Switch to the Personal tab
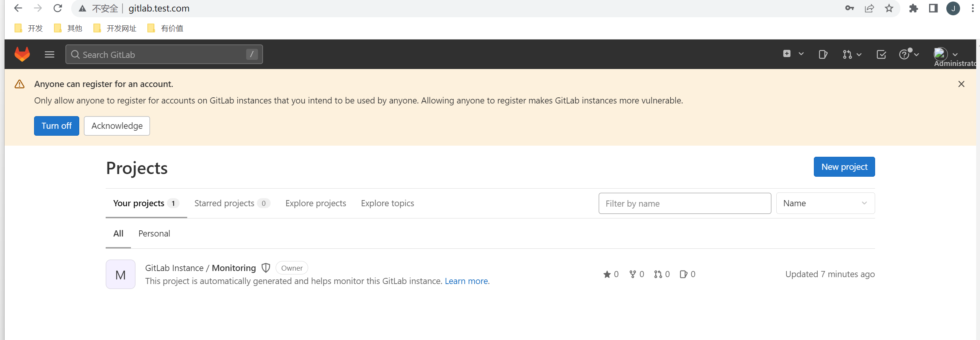 pyautogui.click(x=154, y=233)
